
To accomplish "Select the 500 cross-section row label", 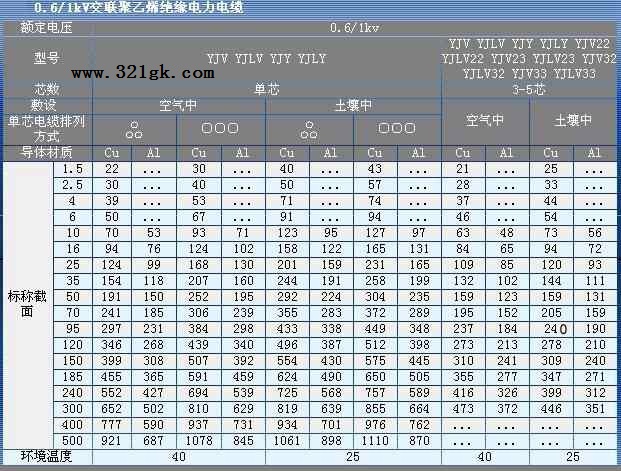I will click(x=73, y=440).
